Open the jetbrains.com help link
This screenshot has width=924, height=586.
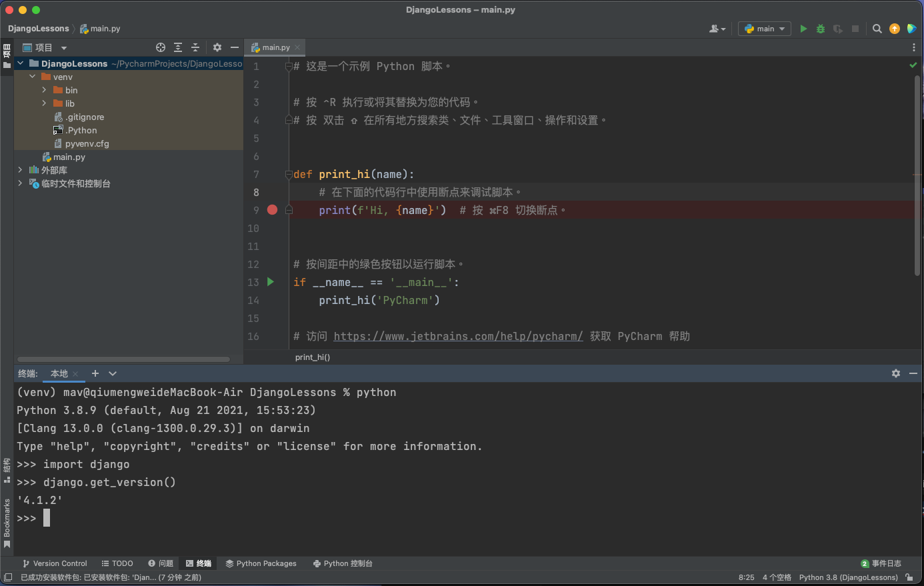point(458,336)
